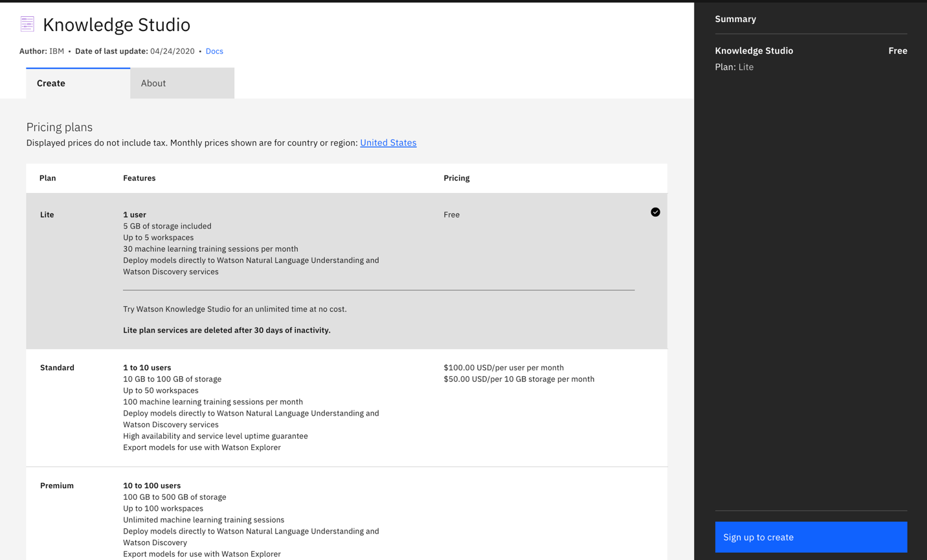Click 'Try Watson Knowledge Studio' description line
Image resolution: width=927 pixels, height=560 pixels.
[235, 309]
